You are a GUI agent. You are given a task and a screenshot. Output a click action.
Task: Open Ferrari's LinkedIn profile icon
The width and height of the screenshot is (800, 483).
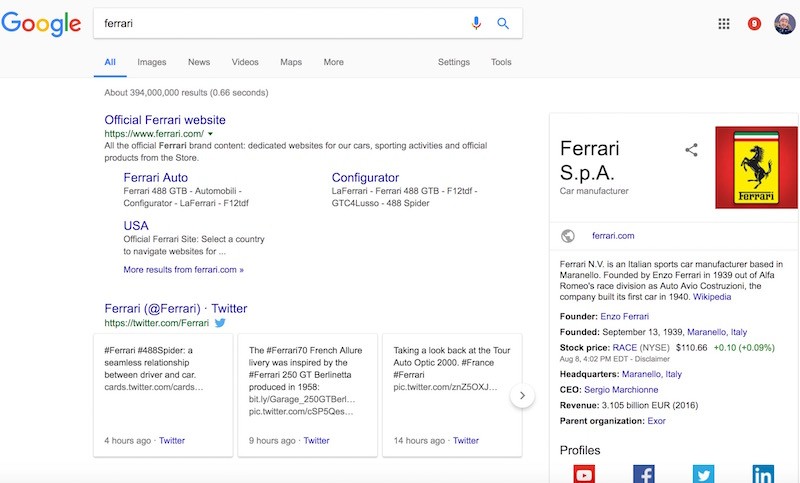click(x=763, y=474)
